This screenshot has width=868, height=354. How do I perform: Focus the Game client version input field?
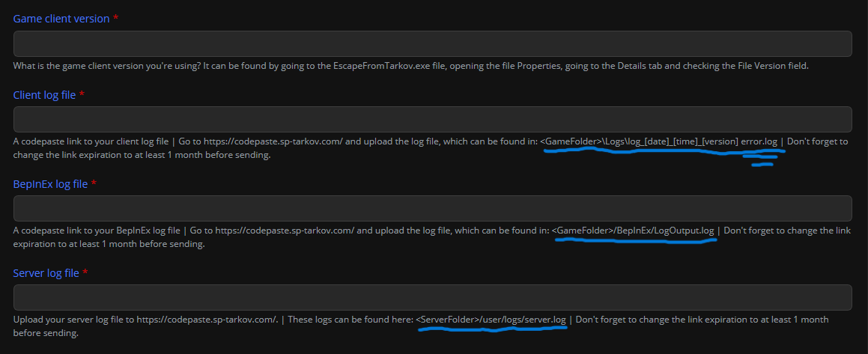[432, 43]
